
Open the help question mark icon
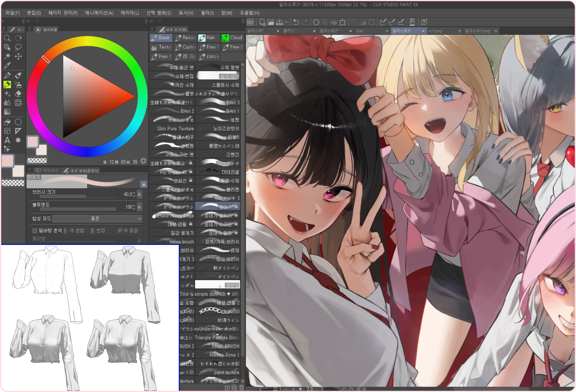[424, 22]
